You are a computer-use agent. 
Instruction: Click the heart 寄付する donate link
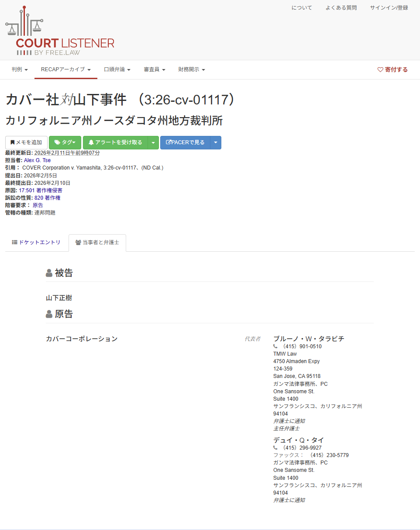[x=392, y=69]
